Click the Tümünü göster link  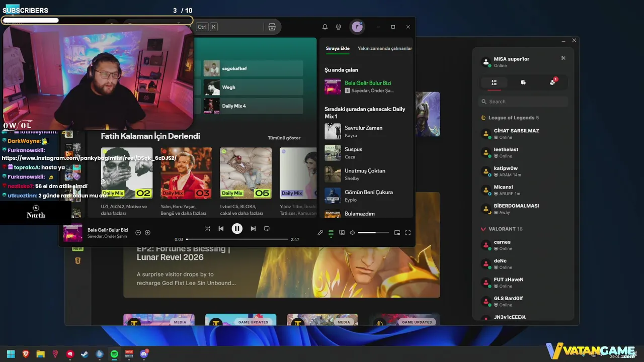pyautogui.click(x=284, y=138)
